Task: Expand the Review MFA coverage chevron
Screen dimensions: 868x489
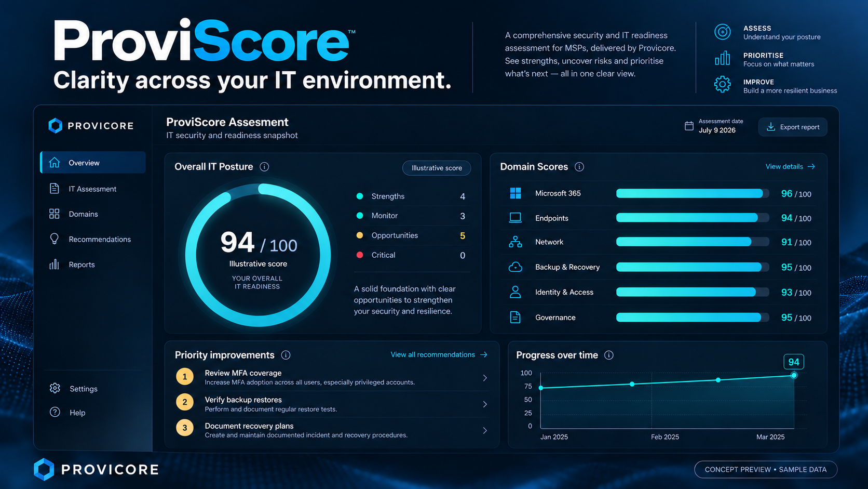Action: coord(485,378)
